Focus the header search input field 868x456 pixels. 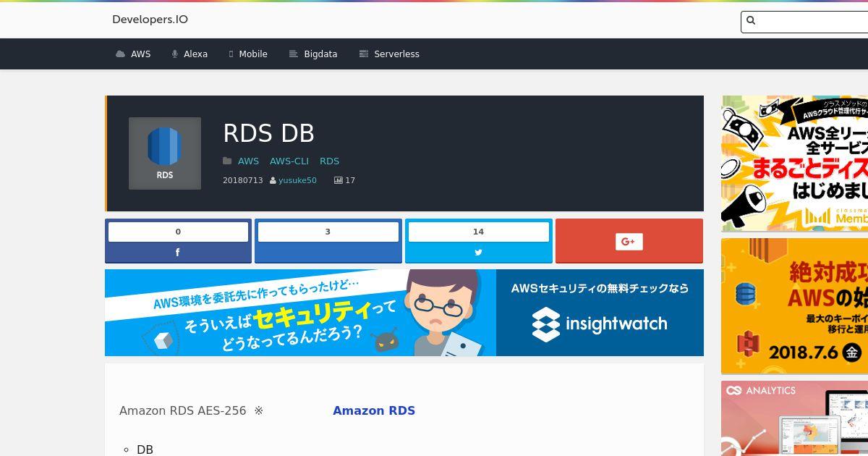click(804, 22)
